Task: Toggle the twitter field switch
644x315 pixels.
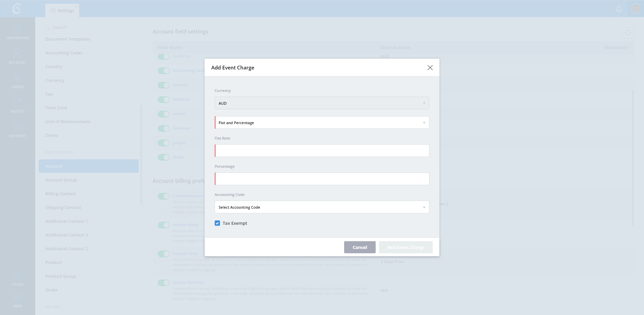Action: 164,114
